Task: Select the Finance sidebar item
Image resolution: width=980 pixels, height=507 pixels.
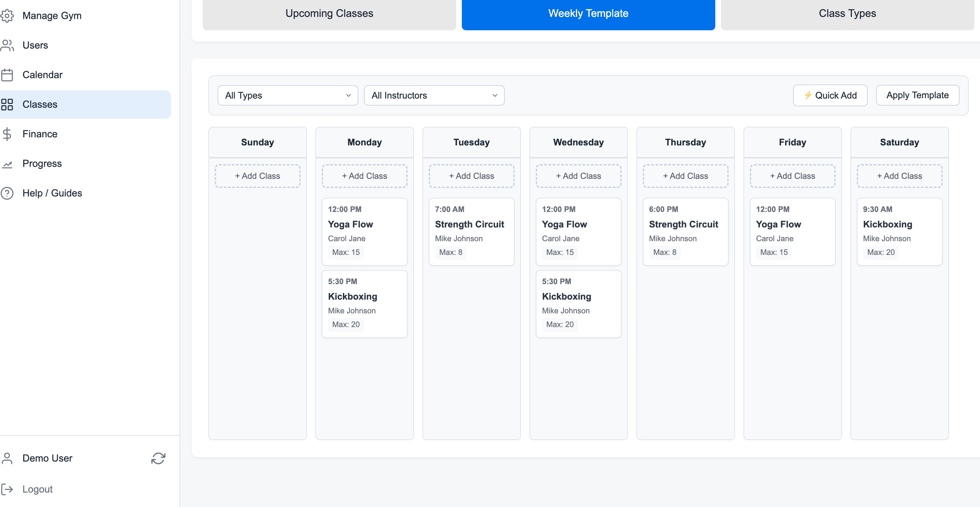Action: tap(86, 134)
